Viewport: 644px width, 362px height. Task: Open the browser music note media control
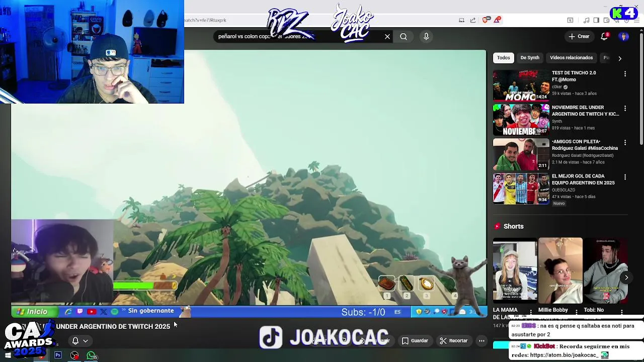(586, 20)
